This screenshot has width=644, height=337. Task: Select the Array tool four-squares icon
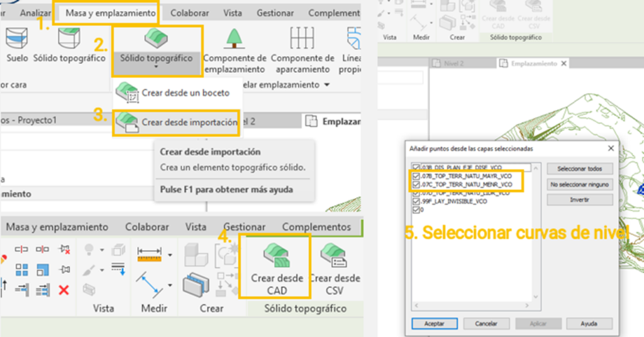pos(22,270)
